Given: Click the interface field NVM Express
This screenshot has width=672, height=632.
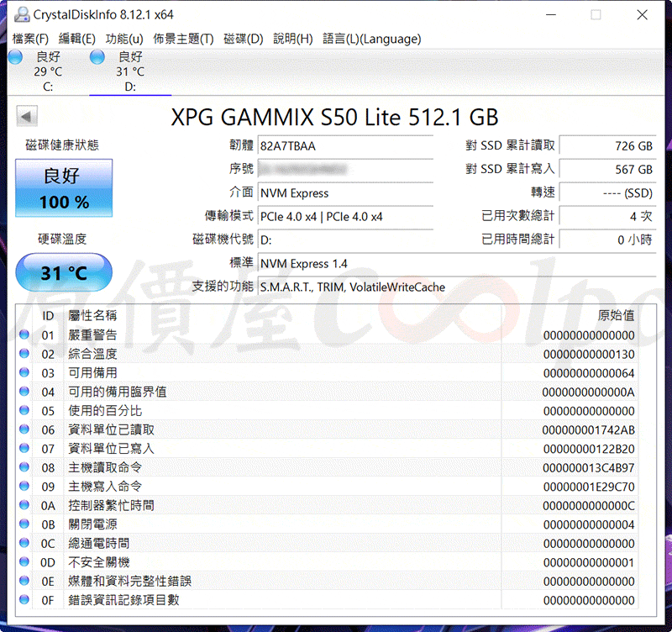Looking at the screenshot, I should (345, 193).
